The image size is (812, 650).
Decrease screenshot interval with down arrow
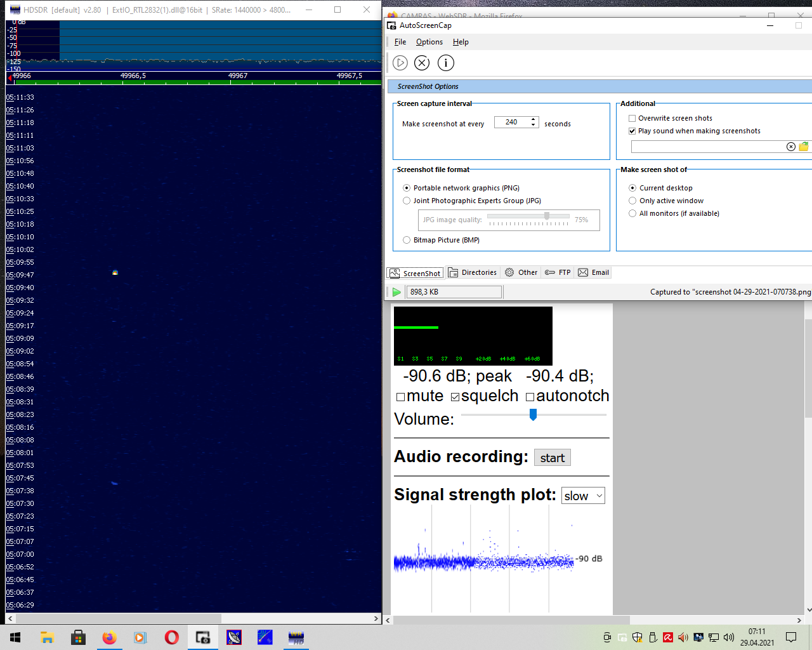tap(534, 125)
